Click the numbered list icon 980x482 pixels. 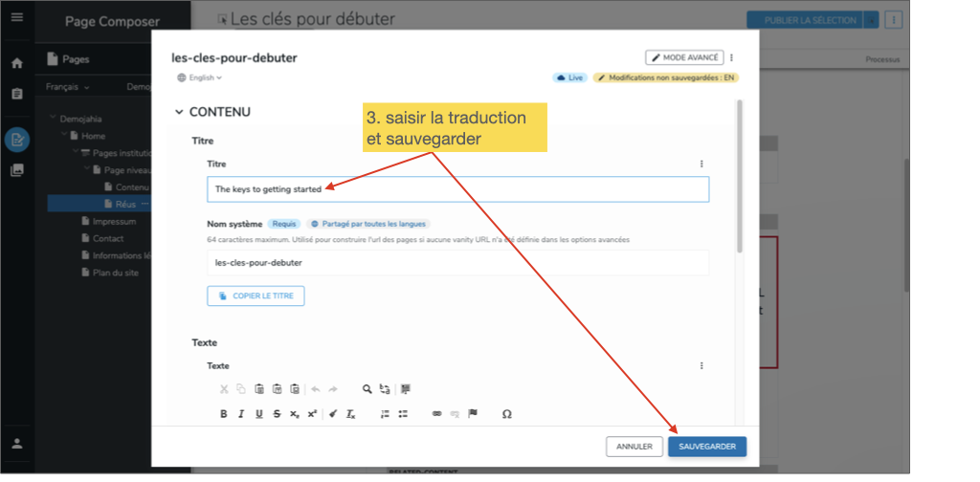[x=385, y=414]
